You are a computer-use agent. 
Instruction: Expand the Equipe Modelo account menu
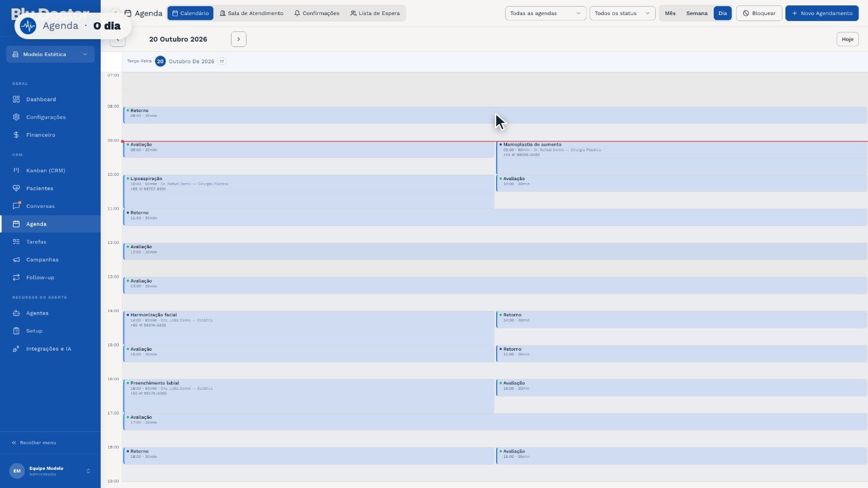pyautogui.click(x=50, y=471)
